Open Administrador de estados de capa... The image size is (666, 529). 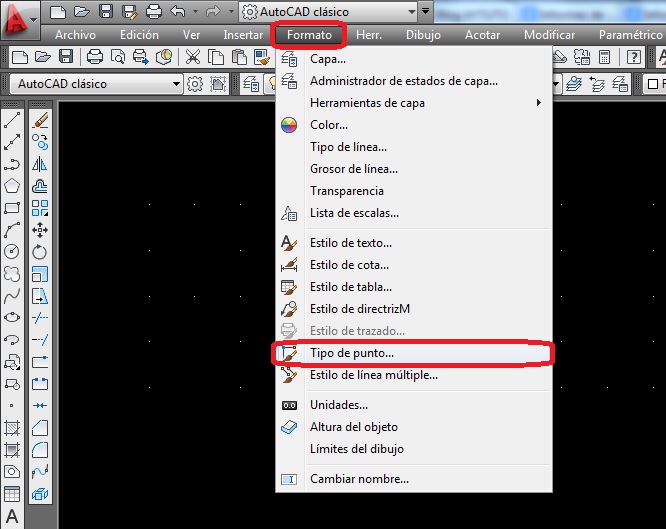tap(414, 81)
